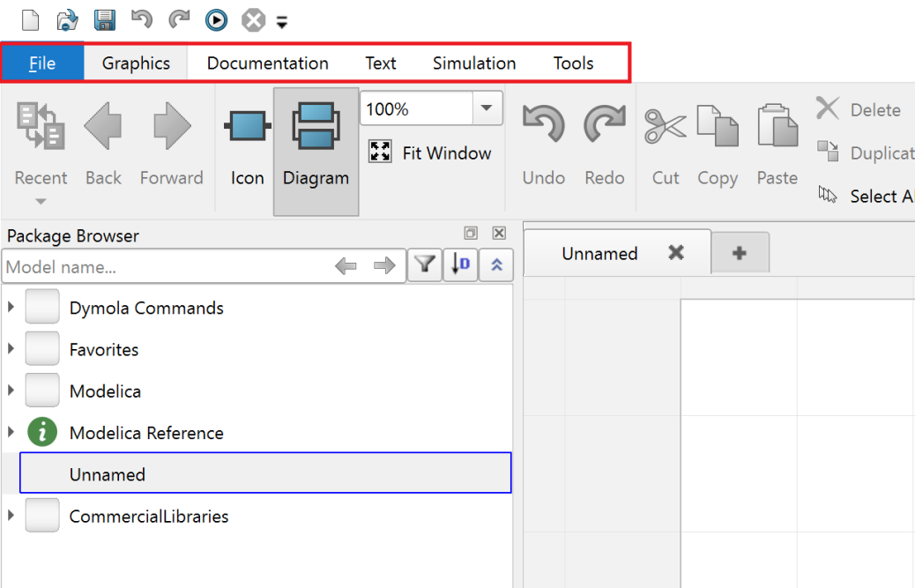This screenshot has height=588, width=915.
Task: Switch to the Graphics ribbon tab
Action: point(136,63)
